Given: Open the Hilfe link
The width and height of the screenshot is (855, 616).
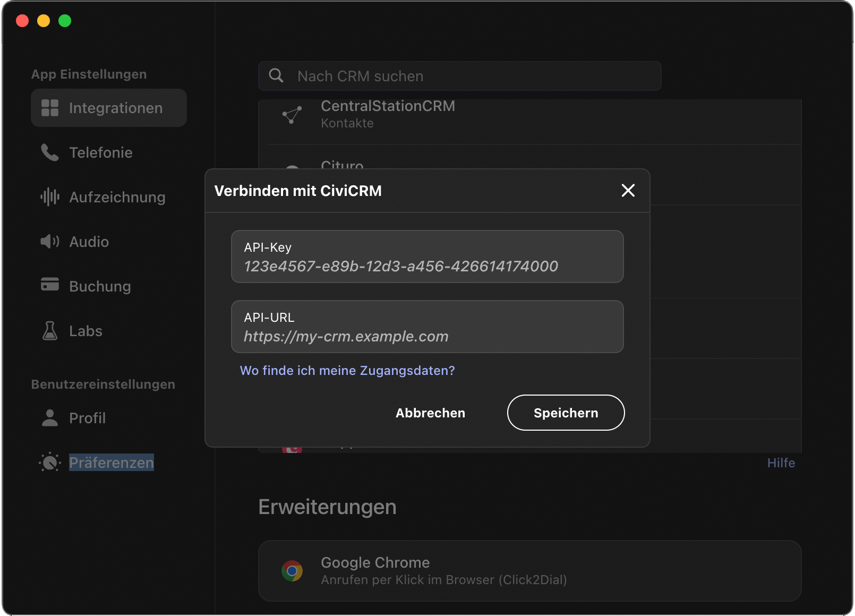Looking at the screenshot, I should pos(781,463).
